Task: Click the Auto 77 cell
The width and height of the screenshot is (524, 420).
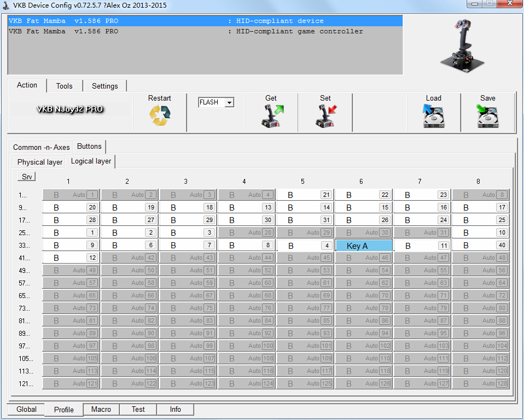Action: coord(305,308)
